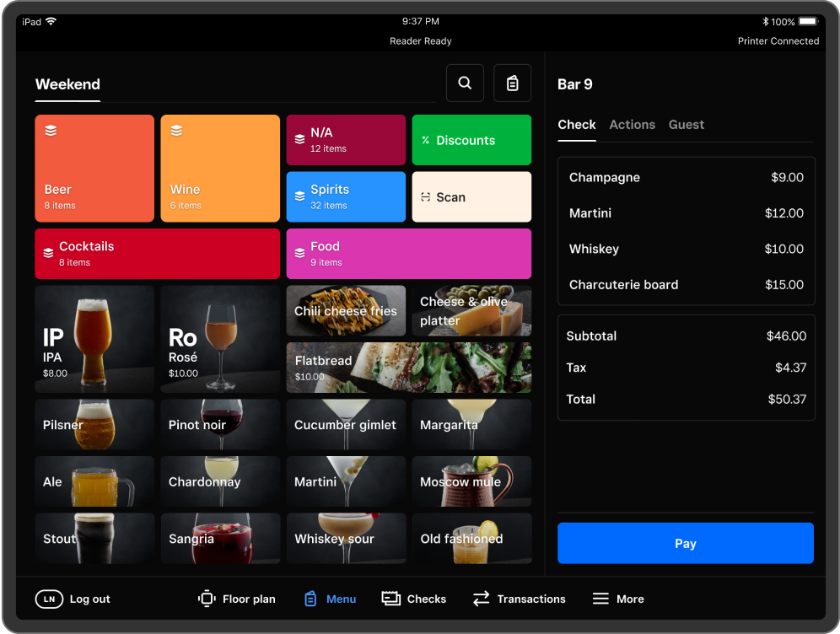Select the Margarita item
840x634 pixels.
click(471, 424)
